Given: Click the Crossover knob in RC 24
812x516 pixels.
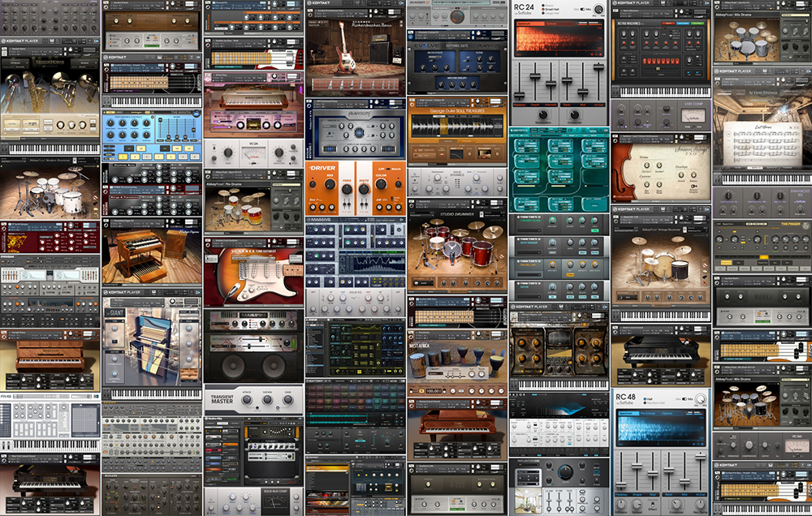Looking at the screenshot, I should click(x=574, y=114).
